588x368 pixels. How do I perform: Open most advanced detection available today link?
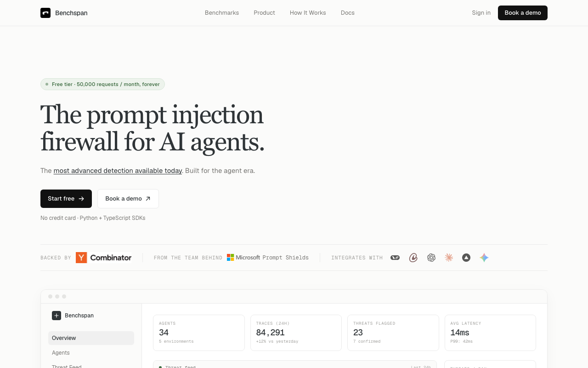[x=118, y=171]
